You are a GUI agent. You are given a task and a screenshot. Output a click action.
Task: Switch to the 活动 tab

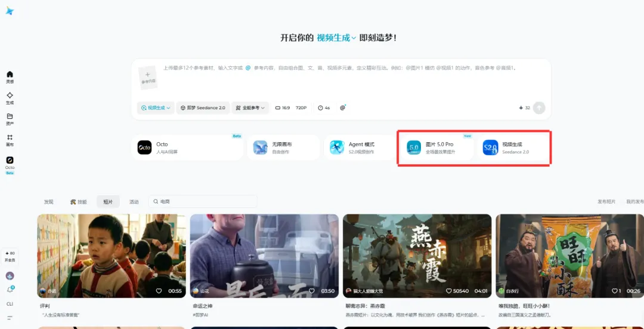(x=134, y=202)
